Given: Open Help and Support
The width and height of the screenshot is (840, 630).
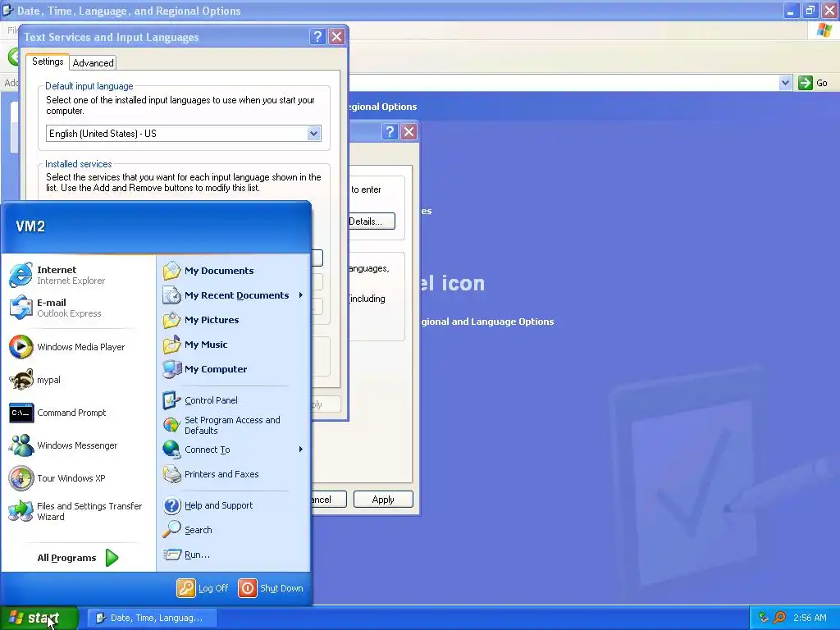Looking at the screenshot, I should tap(234, 505).
